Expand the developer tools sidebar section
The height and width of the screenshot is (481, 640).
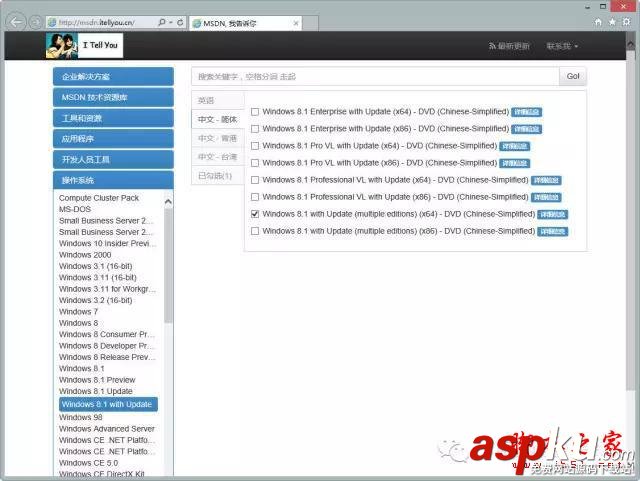click(113, 159)
